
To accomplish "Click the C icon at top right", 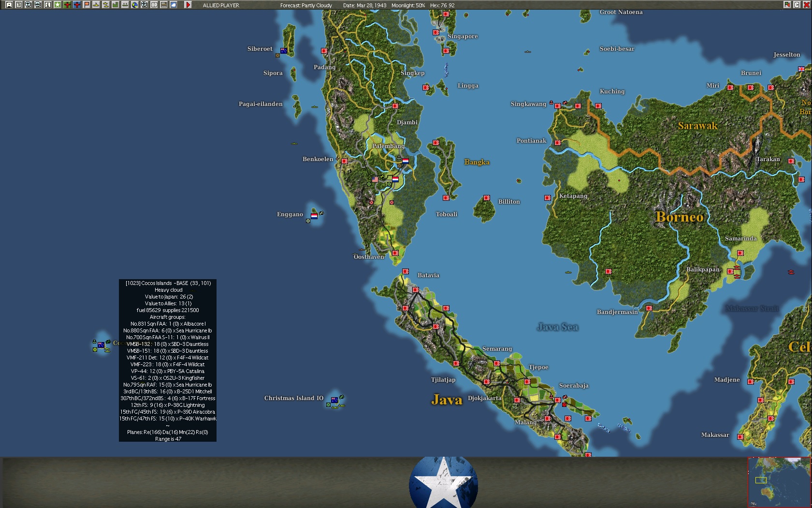I will coord(797,5).
